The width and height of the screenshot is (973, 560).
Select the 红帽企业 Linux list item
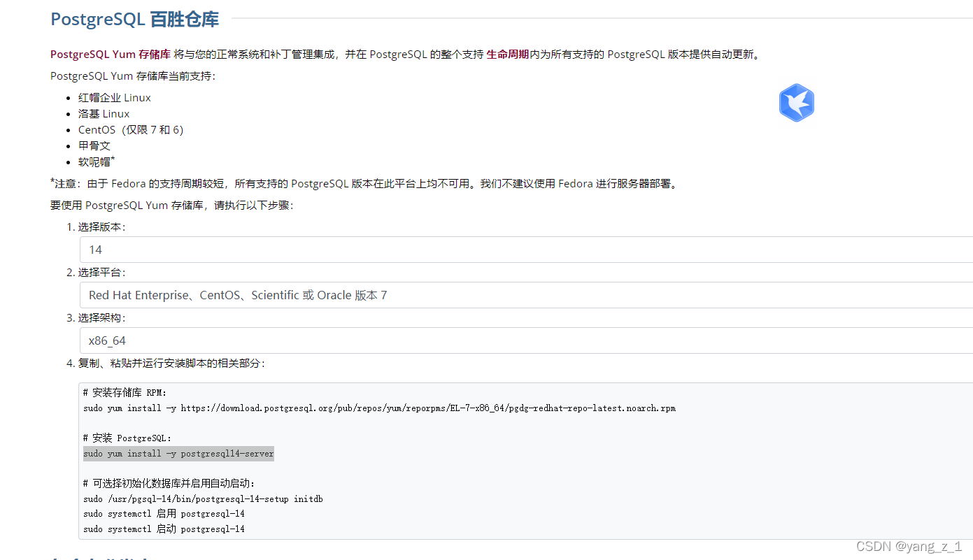115,98
